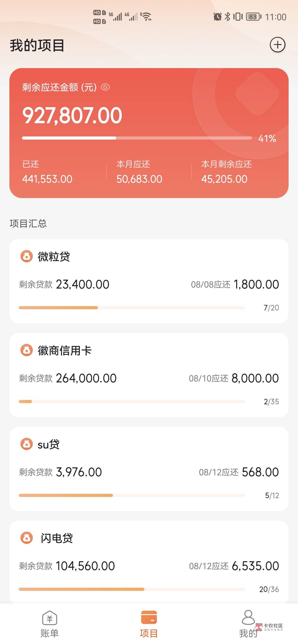Open the 微粒贷 project title
298x644 pixels.
(54, 257)
